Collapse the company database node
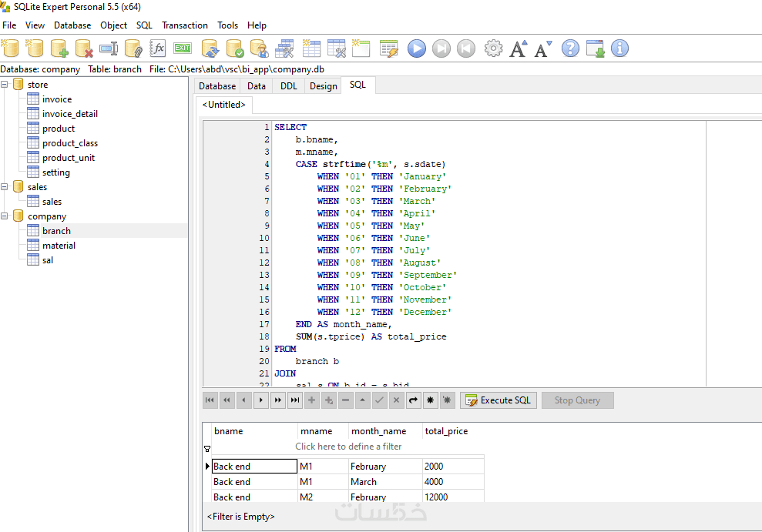Viewport: 762px width, 532px height. pyautogui.click(x=5, y=216)
